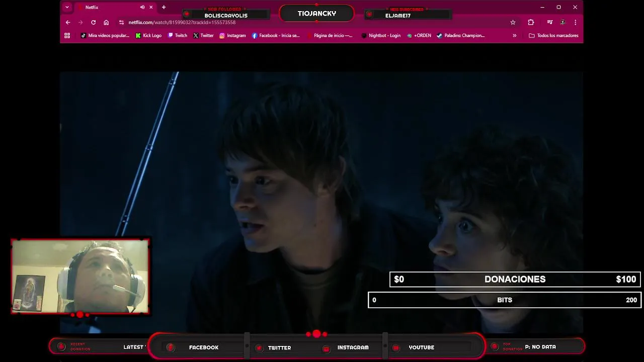Open Paladins: Champion... bookmark

pyautogui.click(x=460, y=36)
